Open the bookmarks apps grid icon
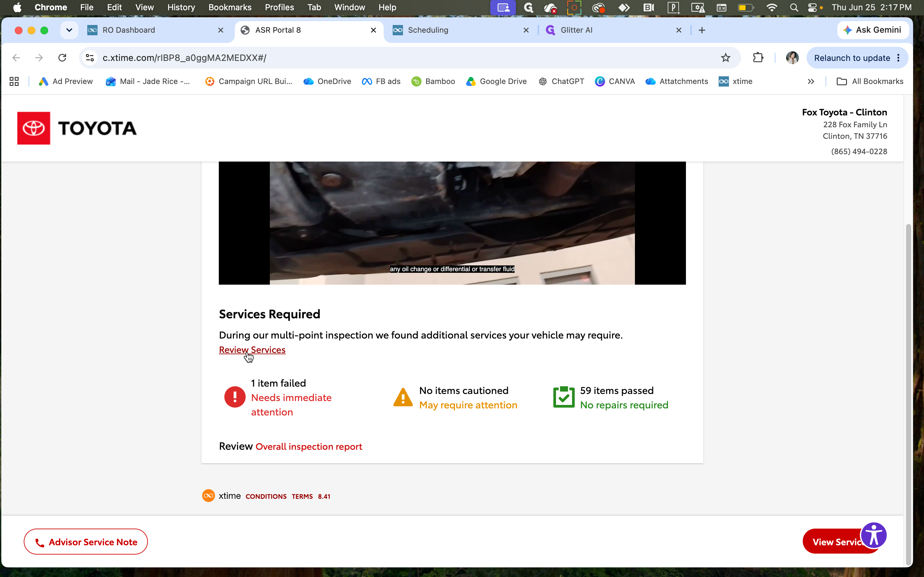 [x=14, y=81]
